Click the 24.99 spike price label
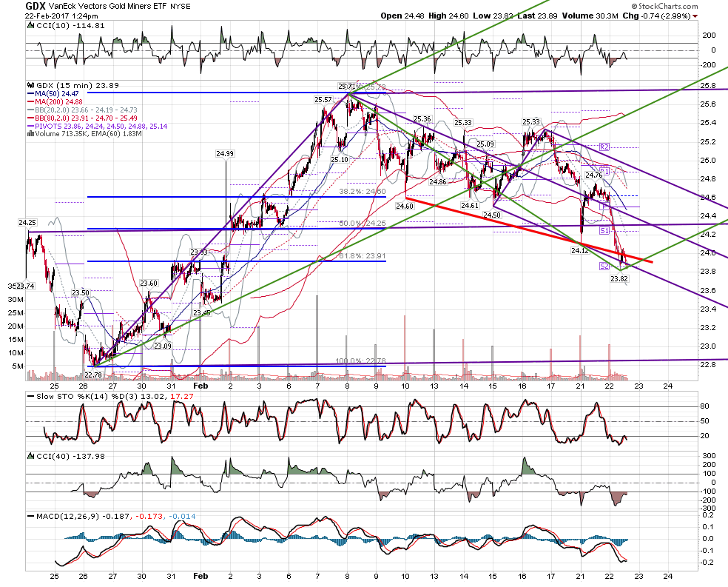 tap(225, 154)
